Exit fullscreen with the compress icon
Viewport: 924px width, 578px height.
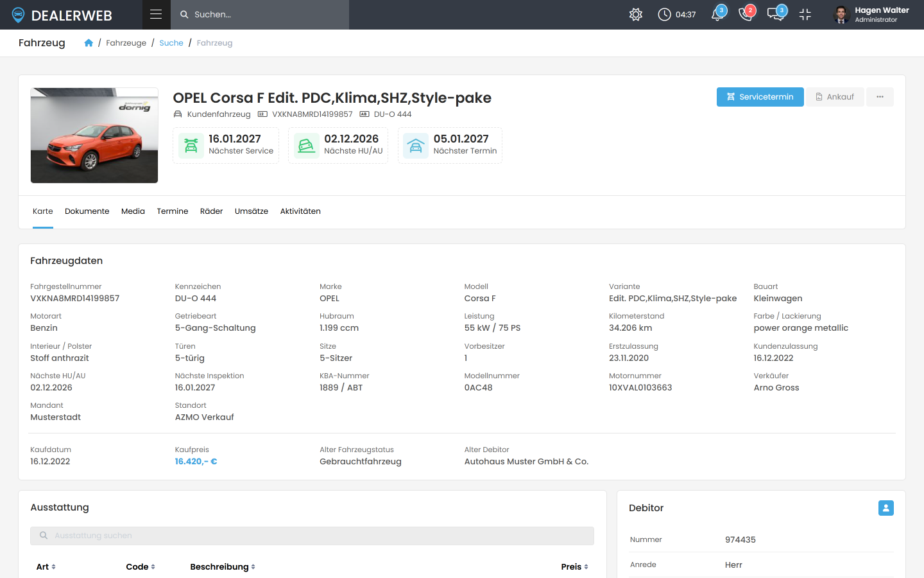pyautogui.click(x=805, y=15)
